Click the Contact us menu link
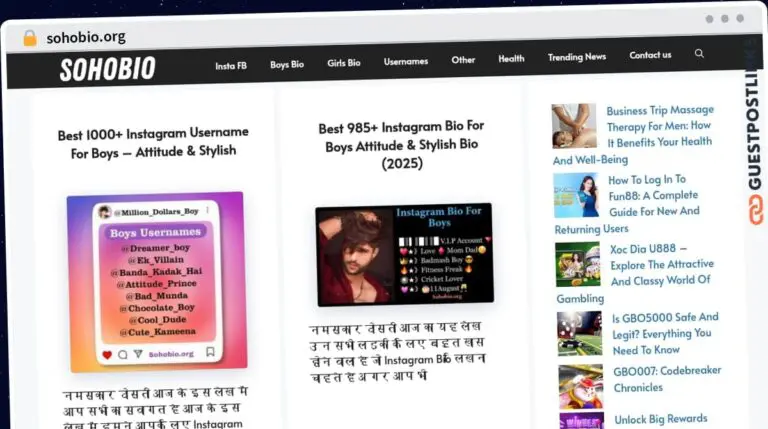This screenshot has width=768, height=429. pyautogui.click(x=650, y=55)
